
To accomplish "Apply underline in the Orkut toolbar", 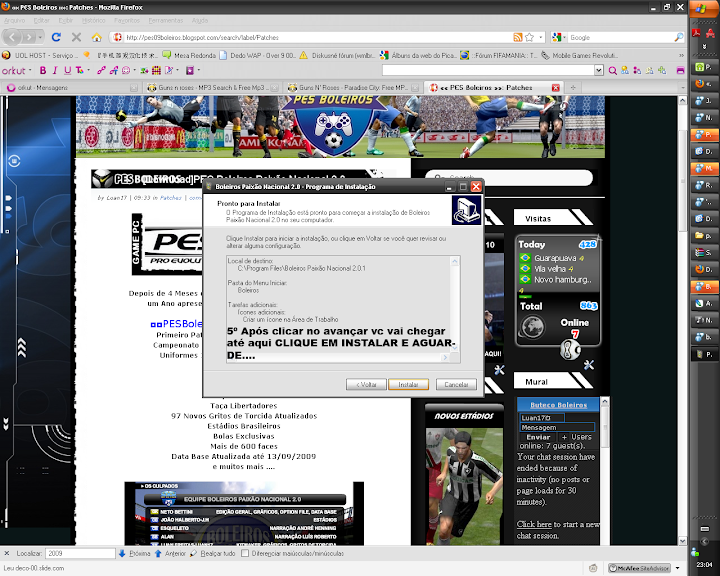I will point(68,70).
